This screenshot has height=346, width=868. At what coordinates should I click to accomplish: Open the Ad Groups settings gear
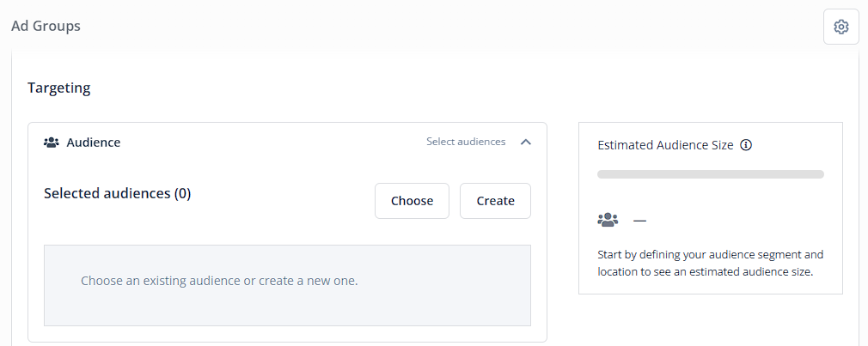[840, 27]
